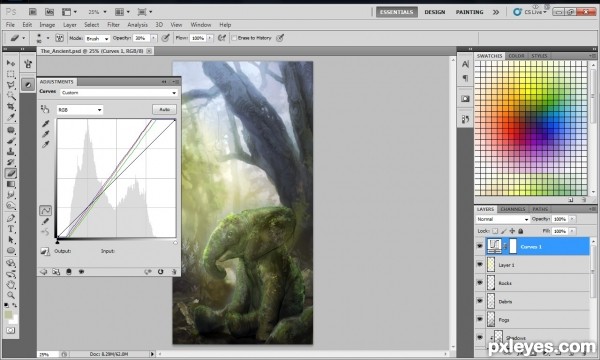Toggle lock all in Layers panel

pos(521,231)
